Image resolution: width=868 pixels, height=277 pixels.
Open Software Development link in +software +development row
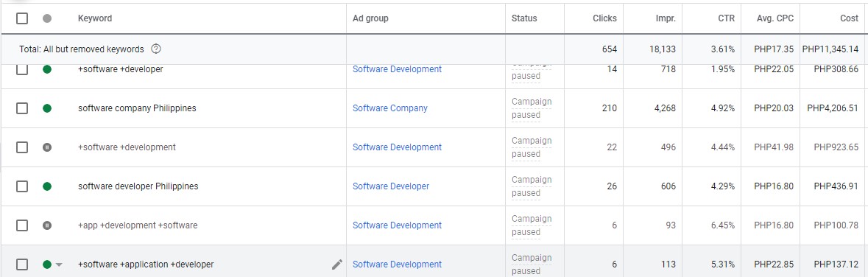397,147
